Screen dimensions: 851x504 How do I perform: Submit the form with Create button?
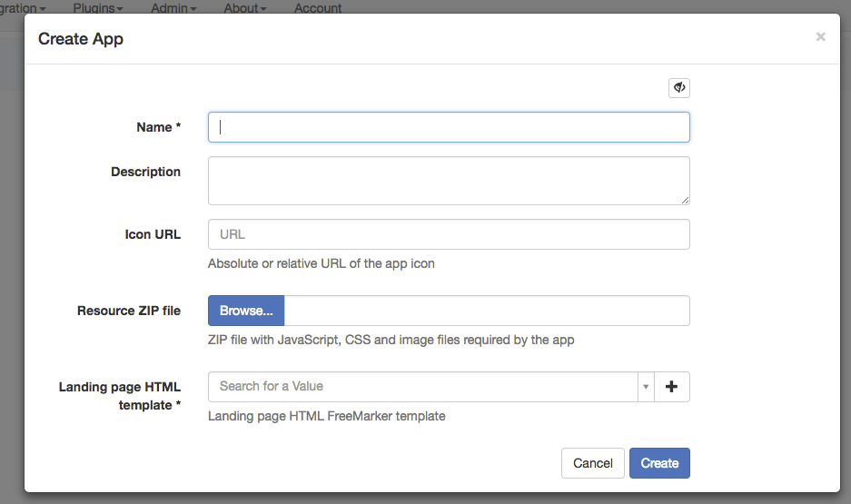[659, 463]
